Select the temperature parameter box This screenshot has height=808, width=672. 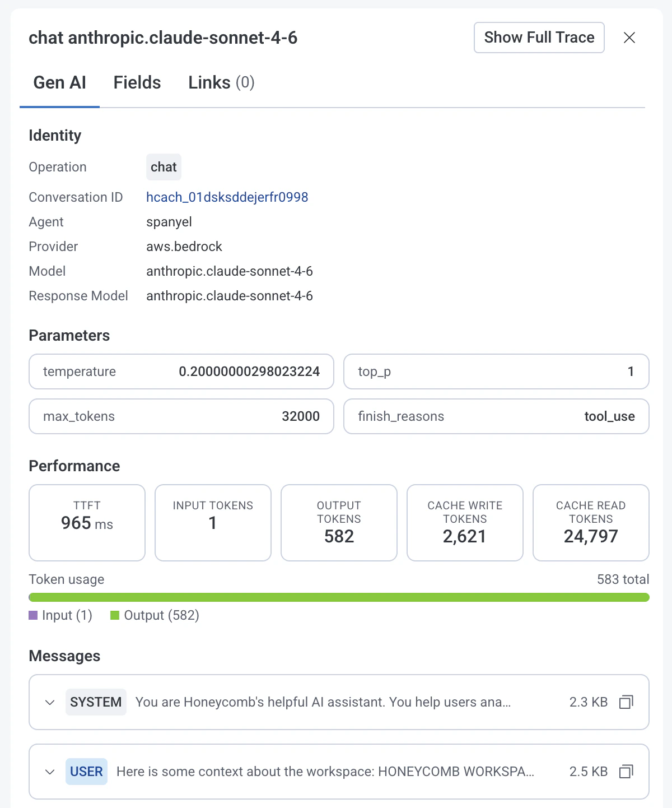coord(181,372)
